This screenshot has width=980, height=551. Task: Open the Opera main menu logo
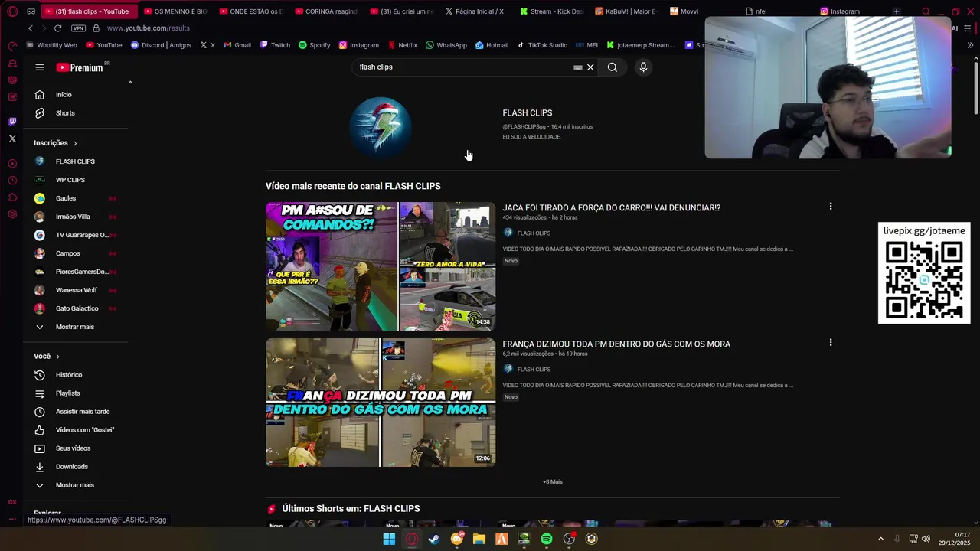pos(12,11)
